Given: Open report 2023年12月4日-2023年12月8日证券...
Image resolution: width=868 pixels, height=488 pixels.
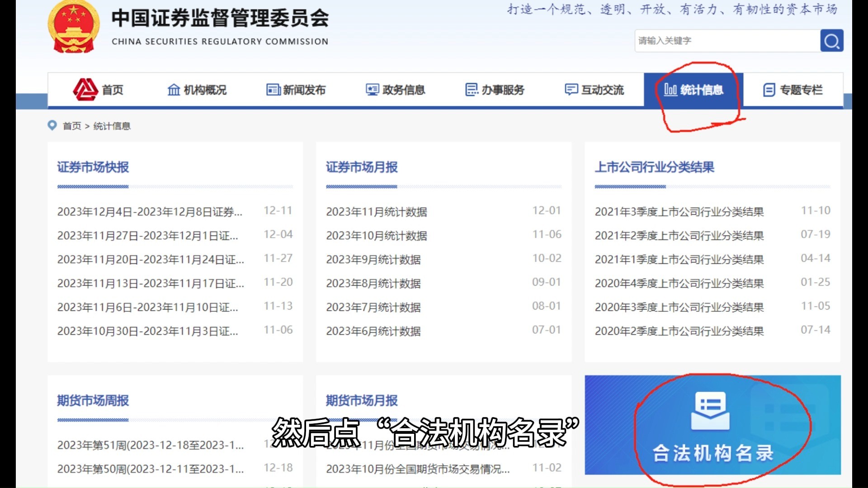Looking at the screenshot, I should pos(150,211).
